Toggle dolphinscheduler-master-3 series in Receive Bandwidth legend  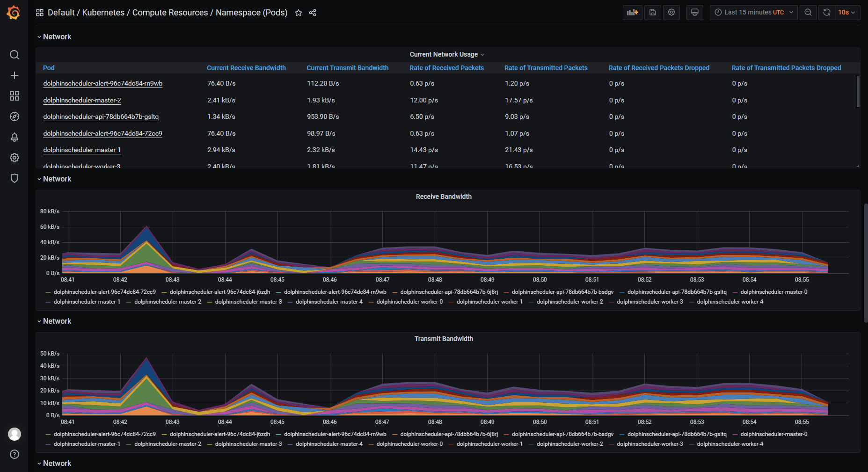tap(248, 302)
